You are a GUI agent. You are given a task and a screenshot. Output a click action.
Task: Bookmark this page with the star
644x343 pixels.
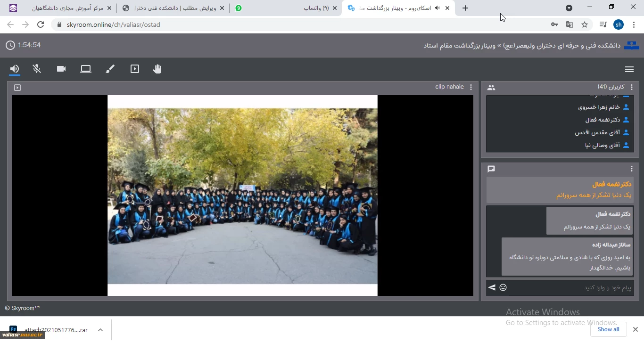(585, 24)
